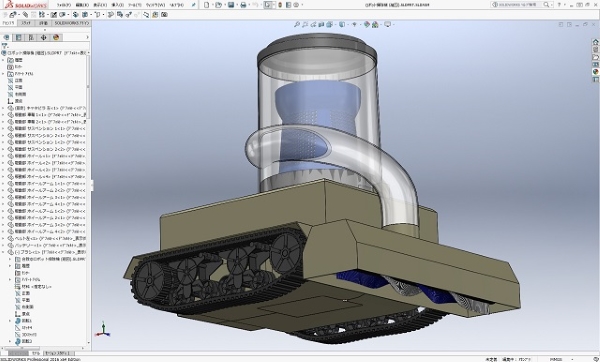Switch to the ConfigurationManager tab icon
600x362 pixels.
tap(31, 38)
